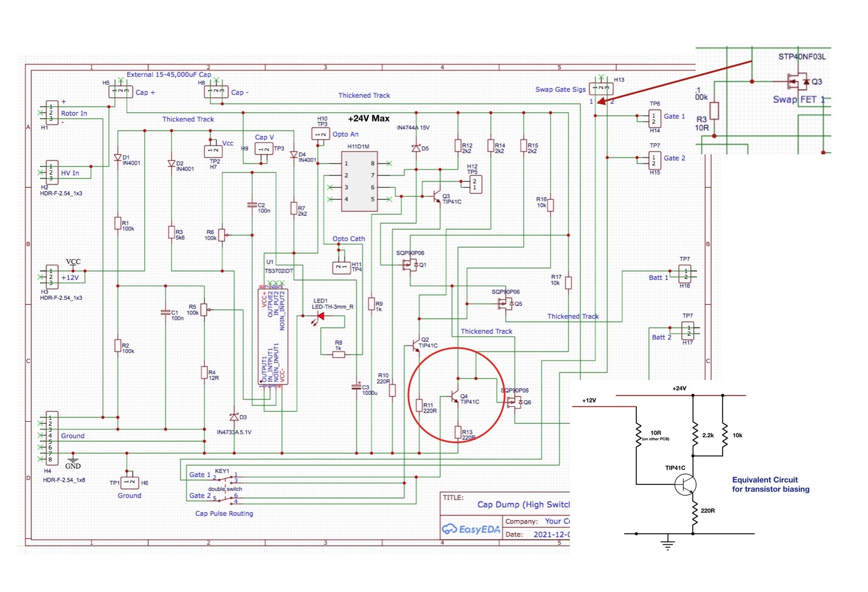Select resistor R8 1k

pos(339,355)
